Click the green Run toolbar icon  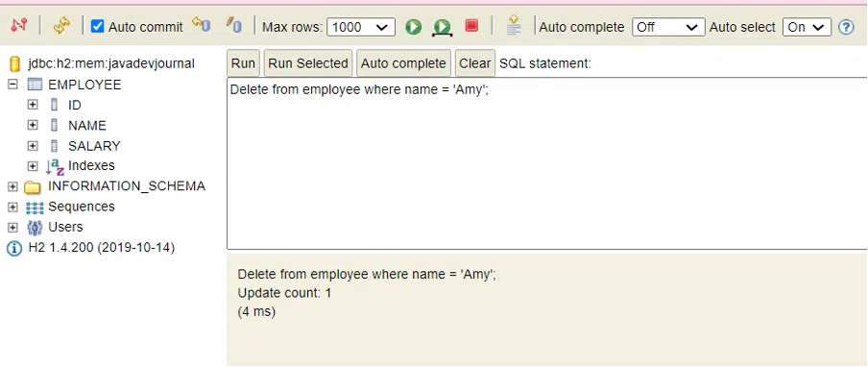pos(414,27)
